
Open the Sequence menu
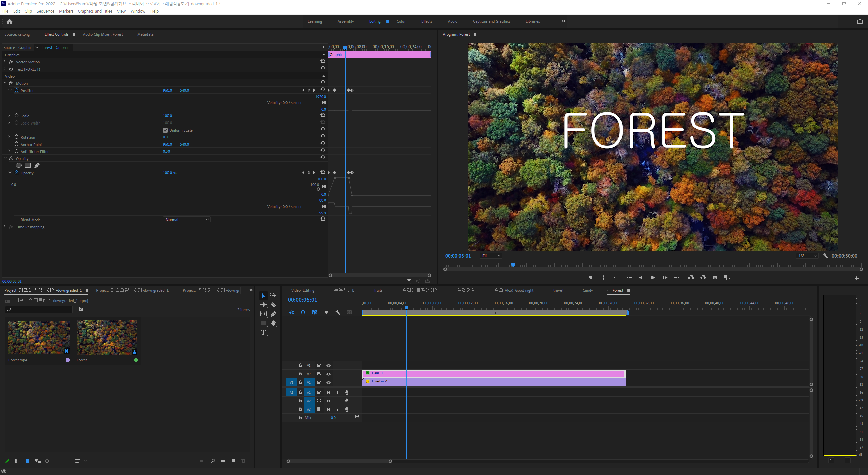pyautogui.click(x=45, y=11)
